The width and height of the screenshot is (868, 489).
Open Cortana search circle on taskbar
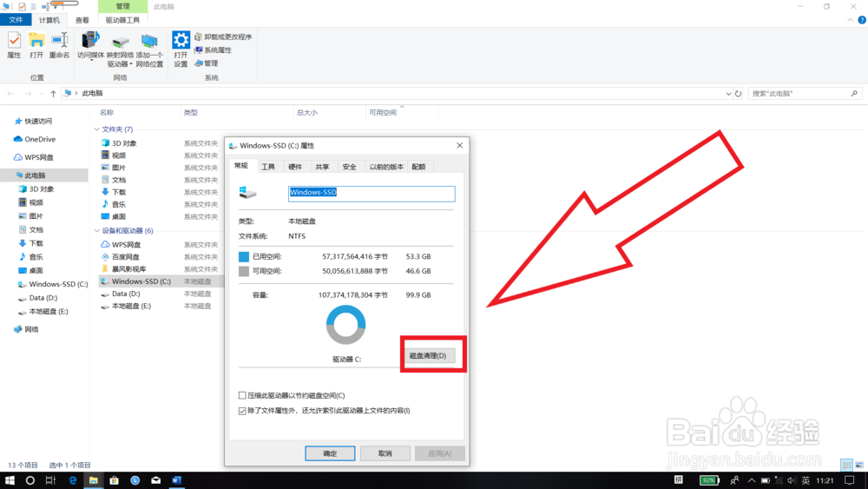[x=30, y=480]
